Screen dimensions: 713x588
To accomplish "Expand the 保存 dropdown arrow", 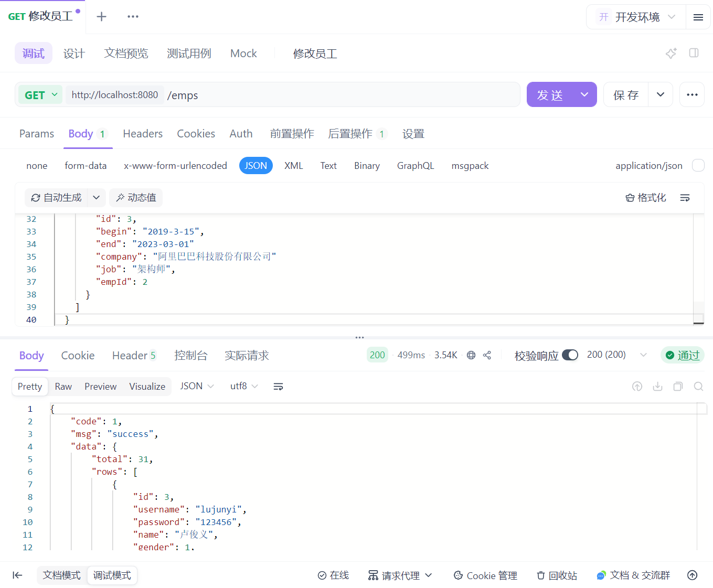I will point(661,94).
